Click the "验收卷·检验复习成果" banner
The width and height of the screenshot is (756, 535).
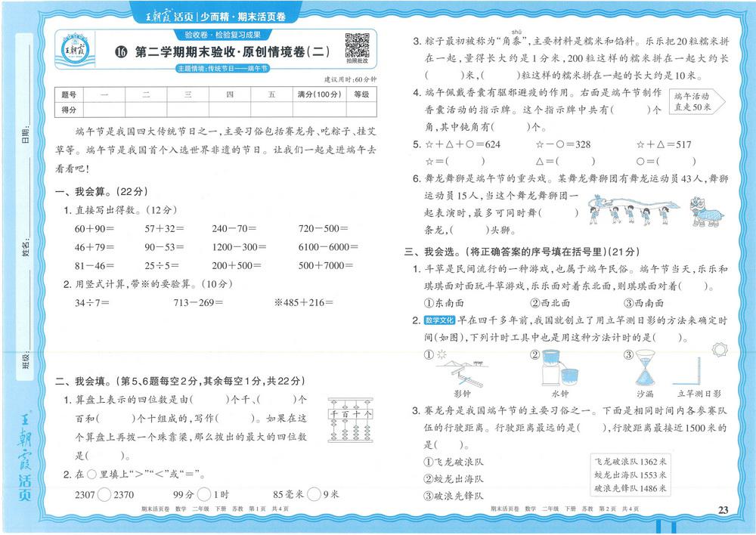click(x=223, y=35)
